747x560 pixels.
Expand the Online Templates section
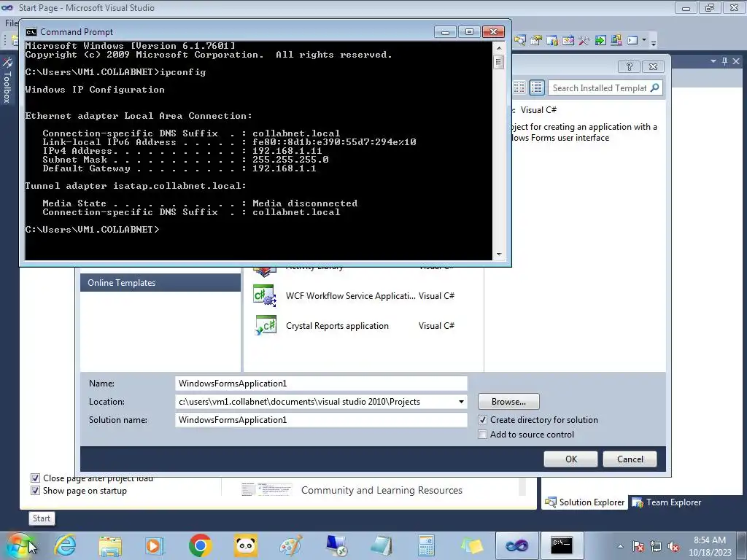pos(160,283)
